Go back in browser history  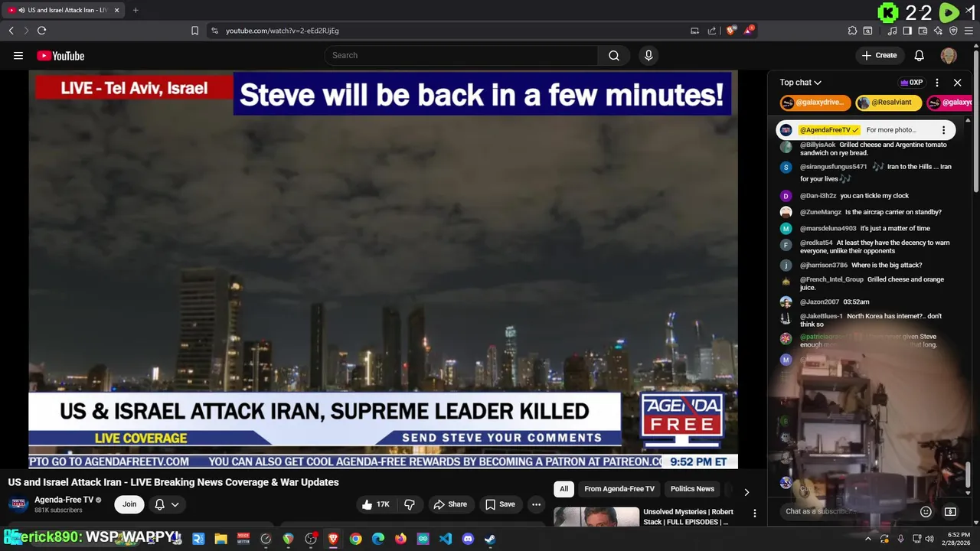click(11, 31)
